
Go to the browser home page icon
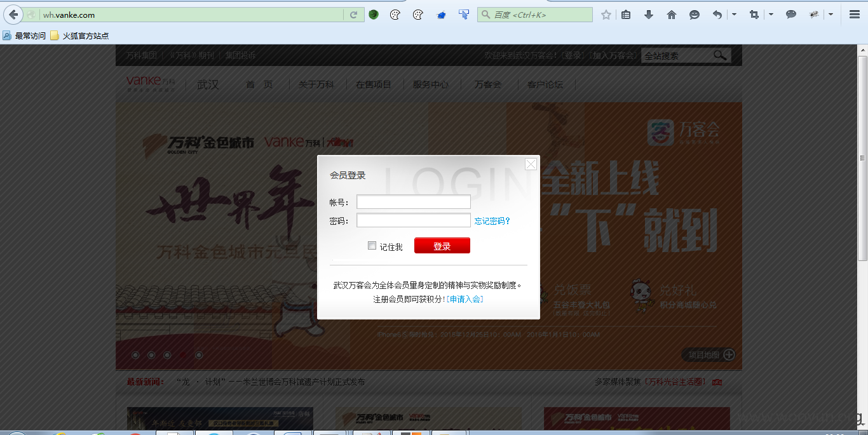(x=672, y=15)
